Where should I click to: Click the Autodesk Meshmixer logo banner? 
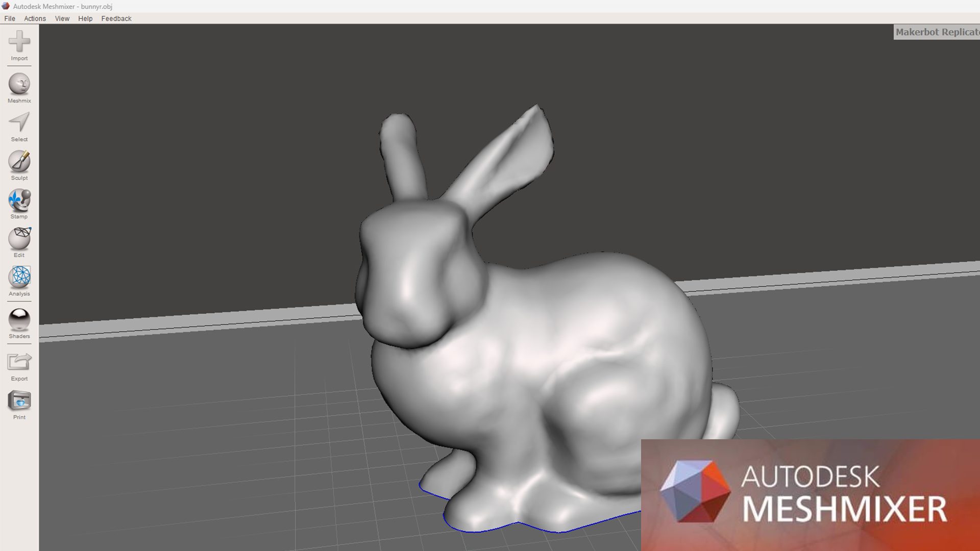810,495
